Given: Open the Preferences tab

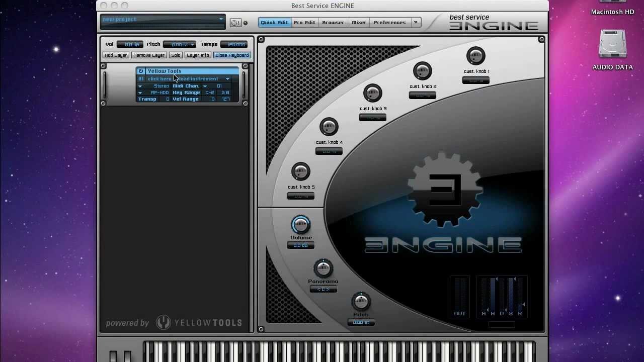Looking at the screenshot, I should click(389, 23).
